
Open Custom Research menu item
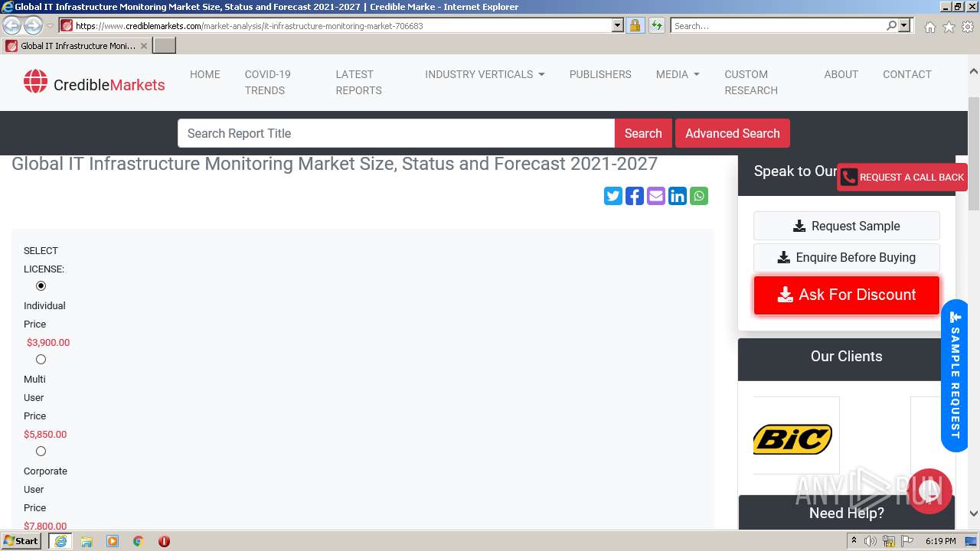pyautogui.click(x=751, y=82)
